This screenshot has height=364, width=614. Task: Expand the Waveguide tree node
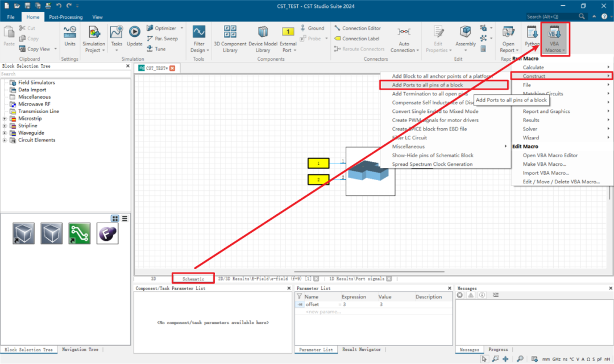pyautogui.click(x=5, y=133)
